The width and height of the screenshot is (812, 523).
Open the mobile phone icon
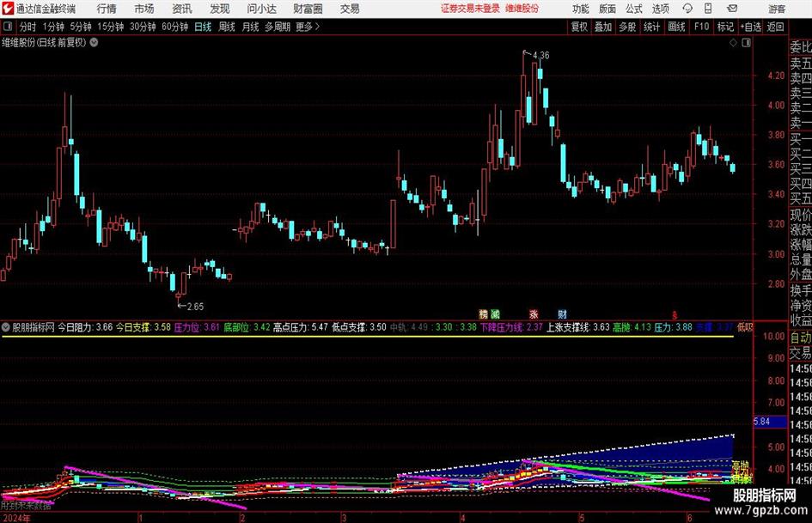pos(708,9)
